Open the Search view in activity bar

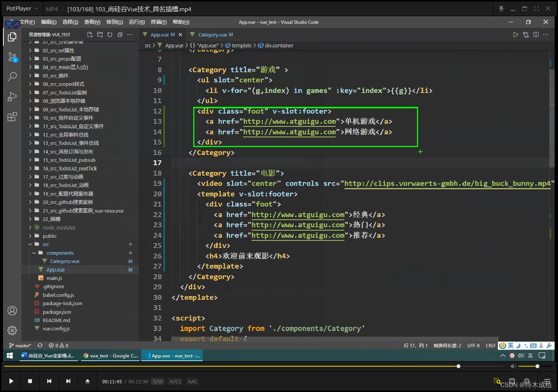[12, 77]
